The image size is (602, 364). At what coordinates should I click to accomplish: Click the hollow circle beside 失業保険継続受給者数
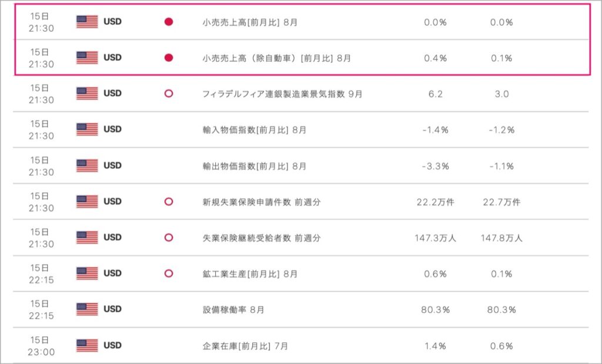169,238
